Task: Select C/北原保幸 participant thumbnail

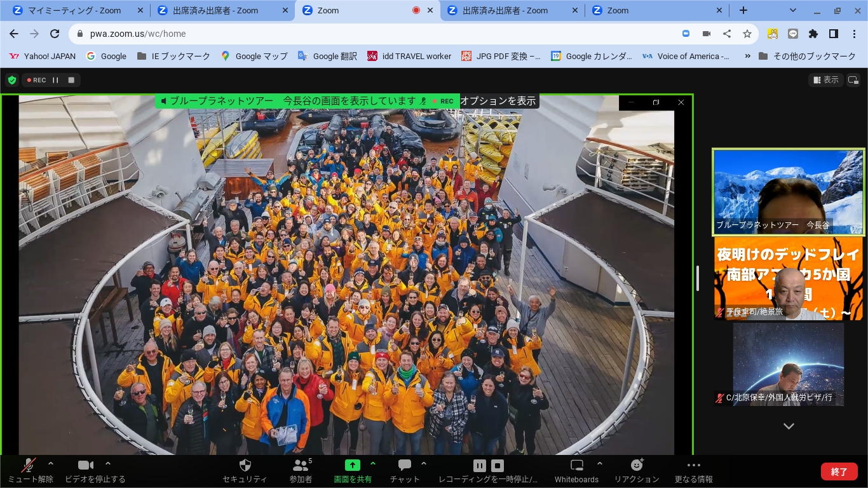Action: [789, 364]
